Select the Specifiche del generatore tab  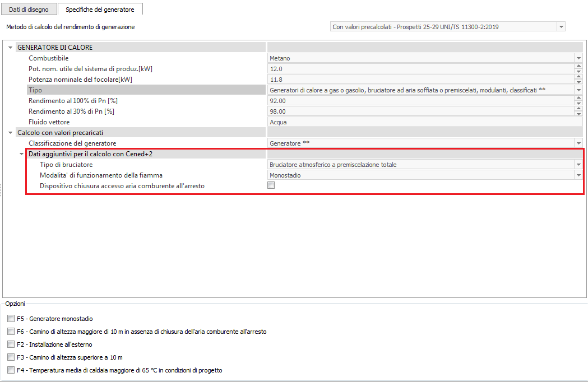100,10
